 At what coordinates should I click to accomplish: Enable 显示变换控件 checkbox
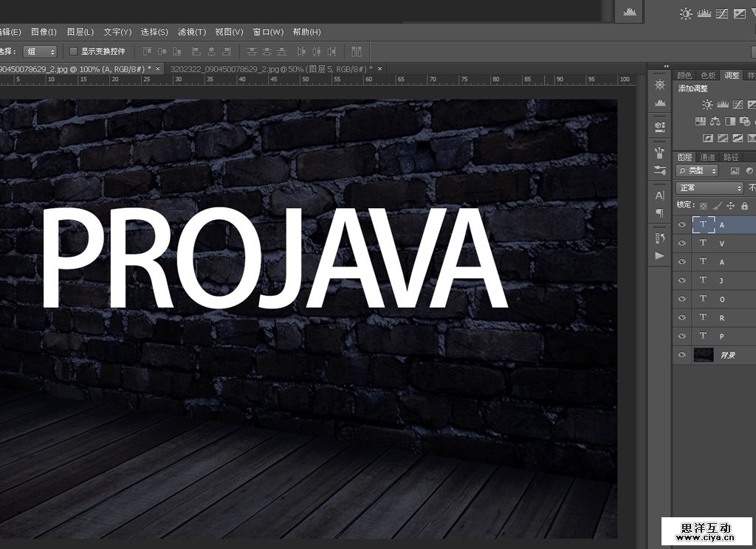point(73,52)
